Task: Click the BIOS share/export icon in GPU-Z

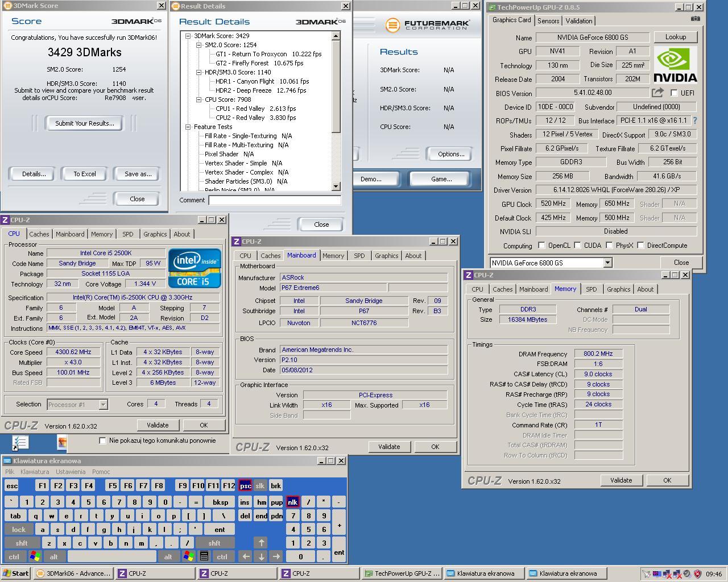Action: [x=657, y=92]
